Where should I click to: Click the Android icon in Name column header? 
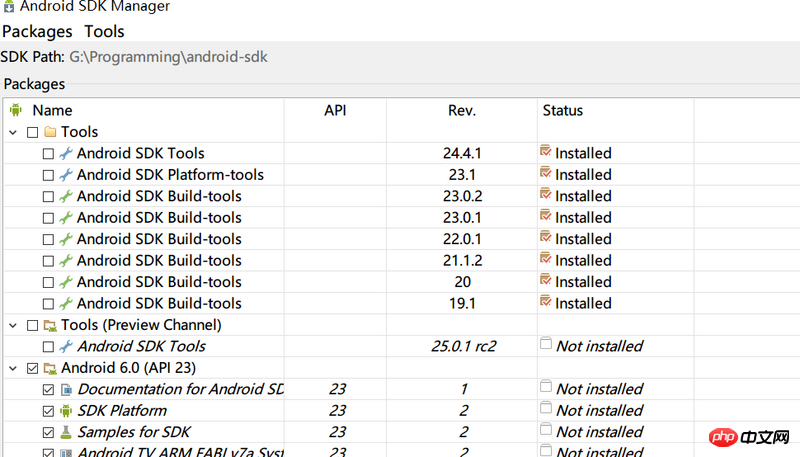click(x=15, y=110)
